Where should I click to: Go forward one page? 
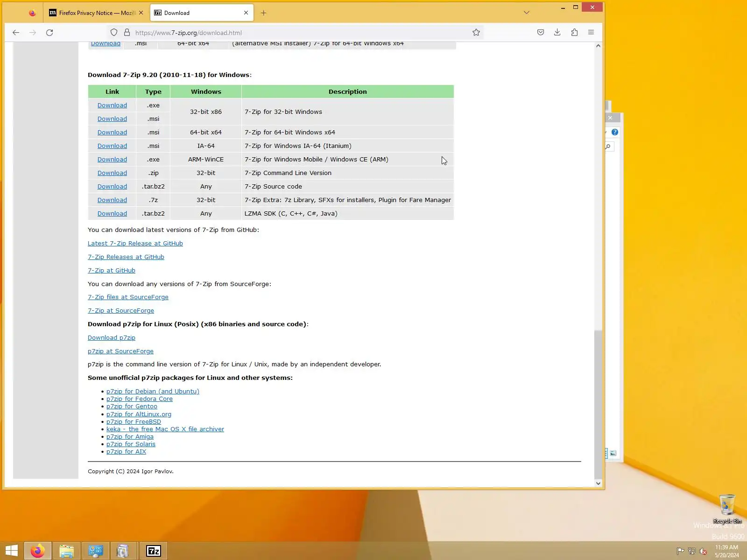tap(33, 33)
